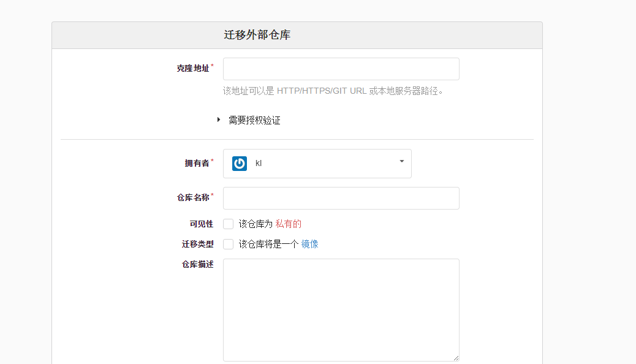
Task: Enable the 可见性 private repository checkbox
Action: (229, 224)
